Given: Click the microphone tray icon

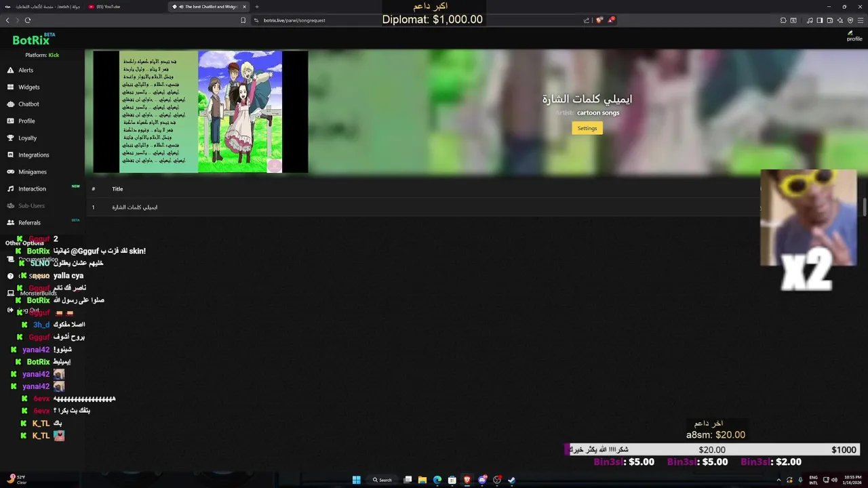Looking at the screenshot, I should (x=800, y=480).
